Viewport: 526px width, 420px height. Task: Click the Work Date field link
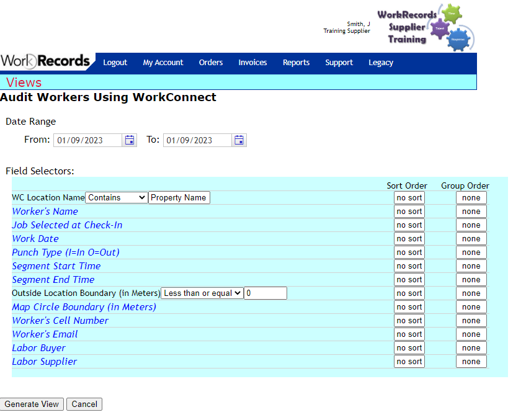tap(35, 239)
